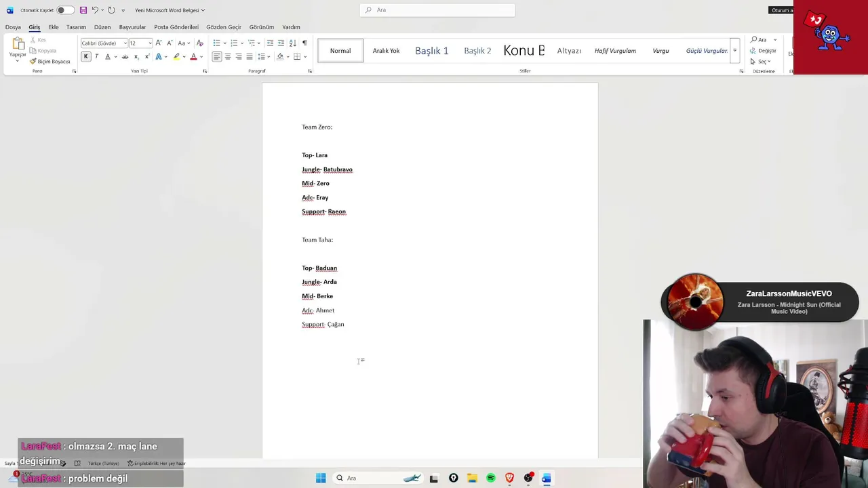Increase paragraph indent
The height and width of the screenshot is (488, 868).
pyautogui.click(x=281, y=43)
